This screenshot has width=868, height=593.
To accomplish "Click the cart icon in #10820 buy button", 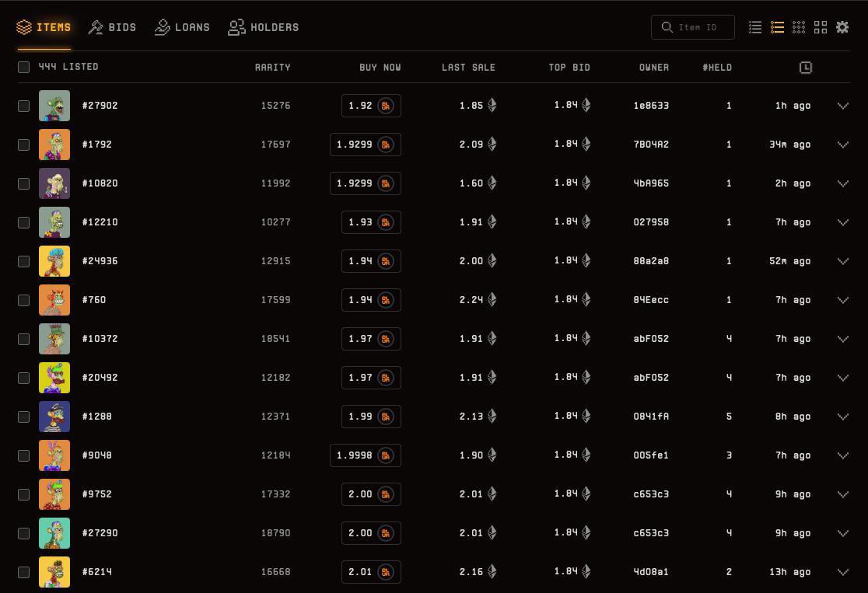I will click(386, 183).
